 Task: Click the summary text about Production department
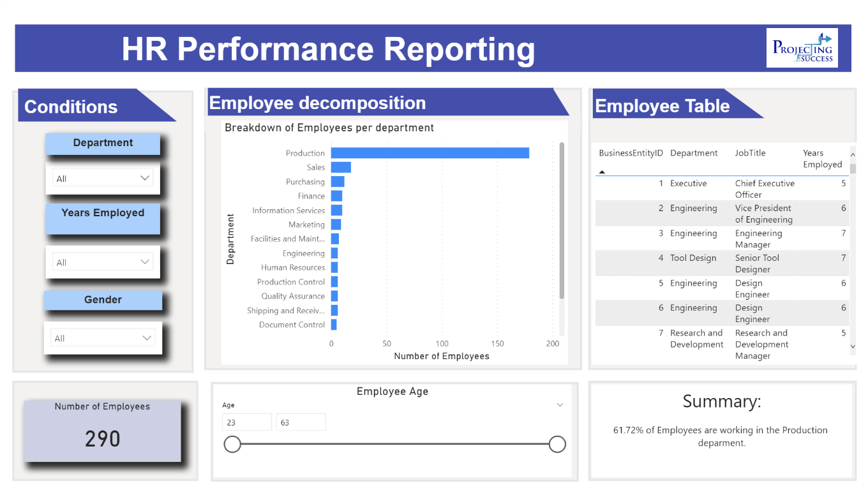coord(721,436)
